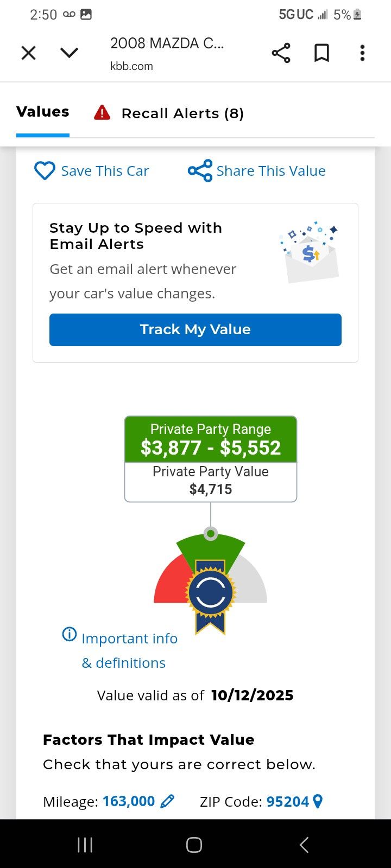Tap the ZIP code location pin icon
The width and height of the screenshot is (391, 868).
pyautogui.click(x=318, y=801)
